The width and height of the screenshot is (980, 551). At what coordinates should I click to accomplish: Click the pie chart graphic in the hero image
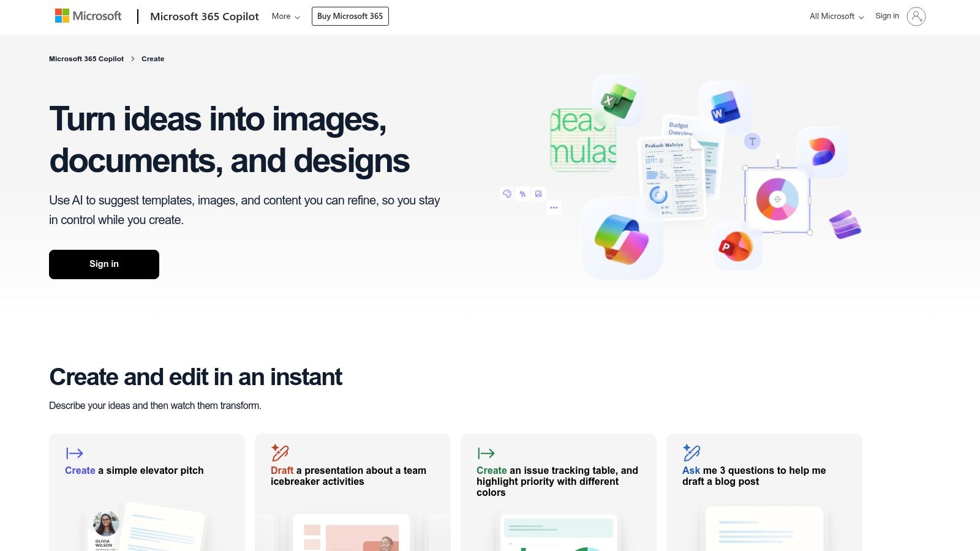pyautogui.click(x=777, y=199)
